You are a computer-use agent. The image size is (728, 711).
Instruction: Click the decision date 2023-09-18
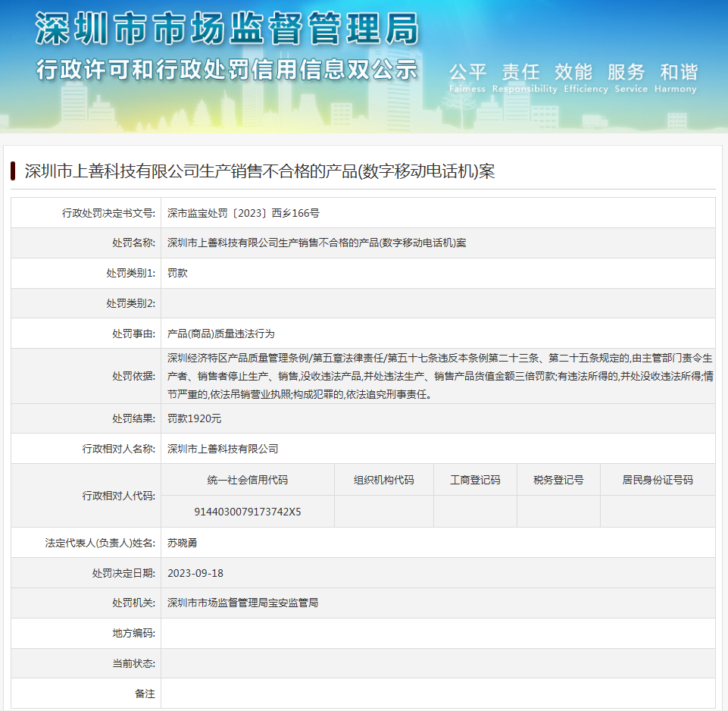tap(195, 573)
